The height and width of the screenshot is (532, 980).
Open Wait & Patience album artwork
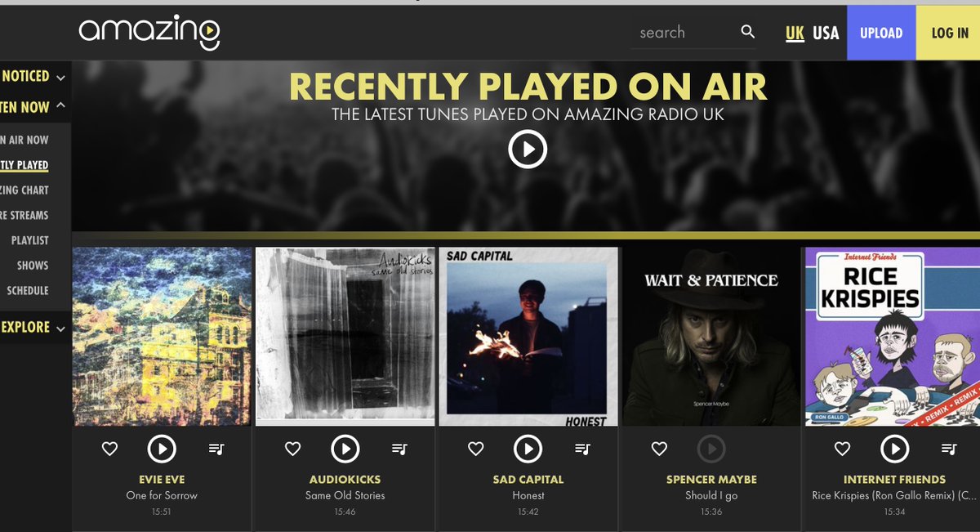click(x=711, y=337)
